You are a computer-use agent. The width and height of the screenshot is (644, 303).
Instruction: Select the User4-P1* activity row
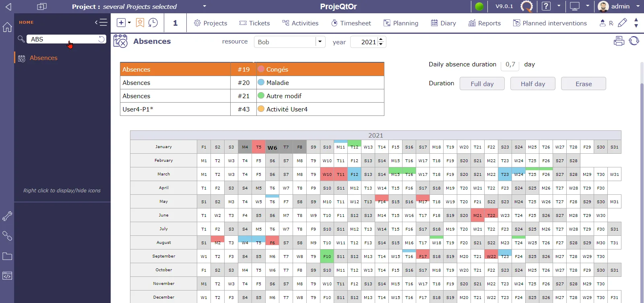click(252, 109)
